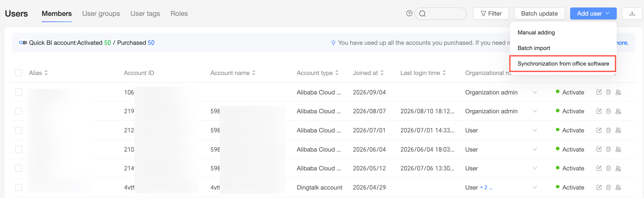Click person-slash icon for user joined 2026/07/01

tap(618, 130)
